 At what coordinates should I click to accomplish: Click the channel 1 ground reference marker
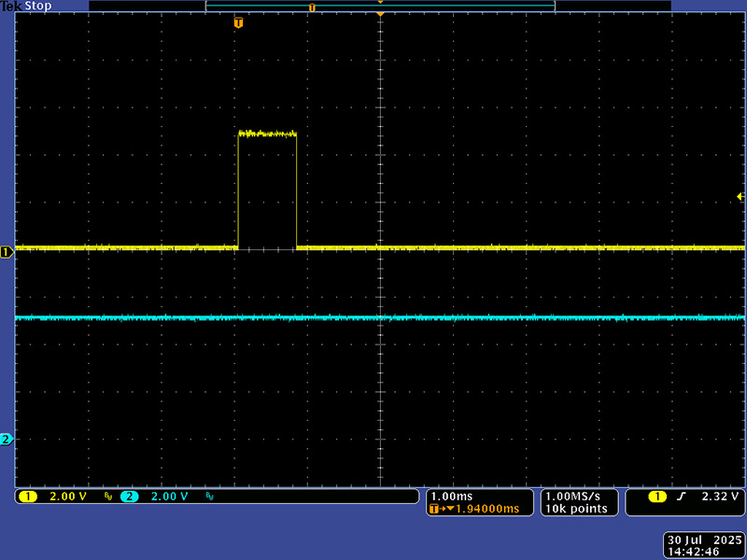point(7,252)
